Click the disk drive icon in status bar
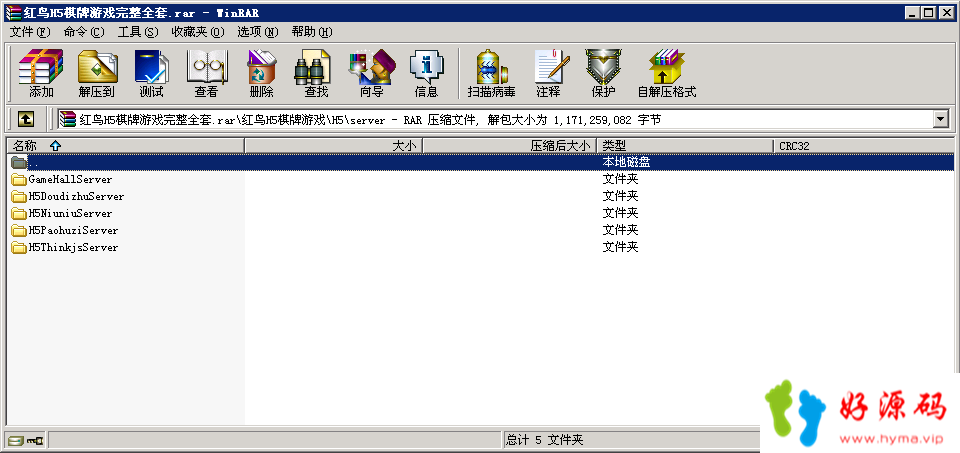Screen dimensions: 960x453 [x=16, y=440]
